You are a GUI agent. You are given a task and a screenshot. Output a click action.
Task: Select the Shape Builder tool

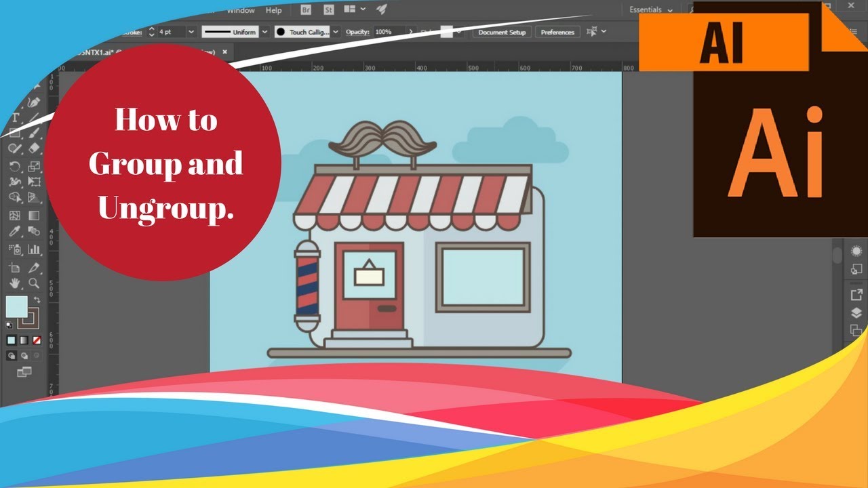tap(15, 197)
